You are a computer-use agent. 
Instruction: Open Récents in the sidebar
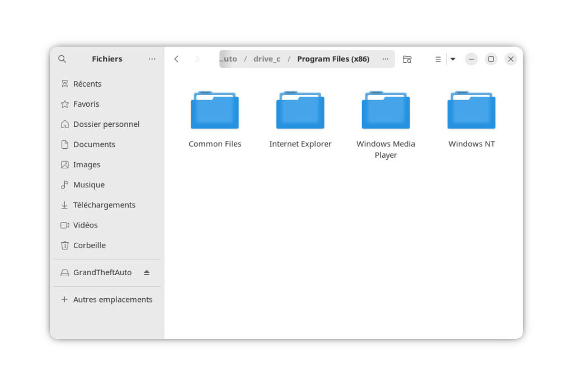[87, 84]
